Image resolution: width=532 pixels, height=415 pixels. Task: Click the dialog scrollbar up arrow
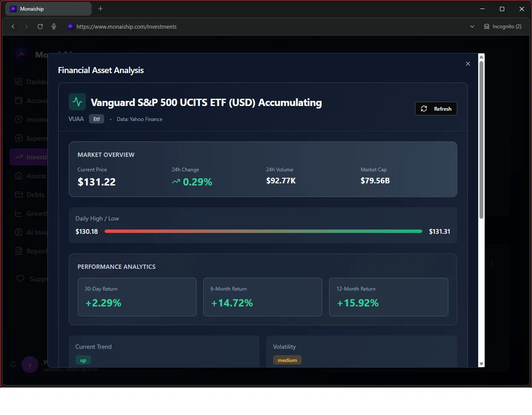tap(482, 57)
